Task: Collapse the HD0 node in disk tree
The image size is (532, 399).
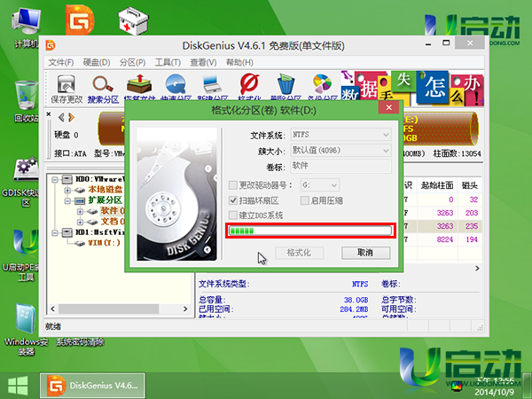Action: (55, 179)
